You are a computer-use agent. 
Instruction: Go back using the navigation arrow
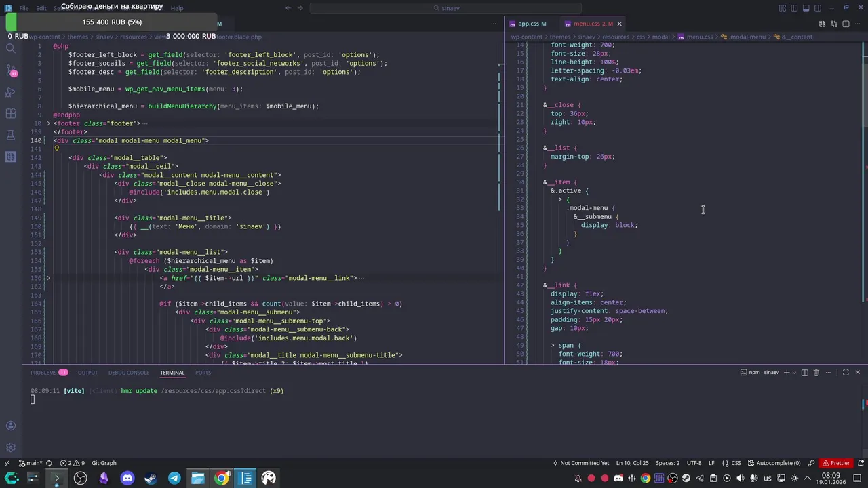click(288, 8)
